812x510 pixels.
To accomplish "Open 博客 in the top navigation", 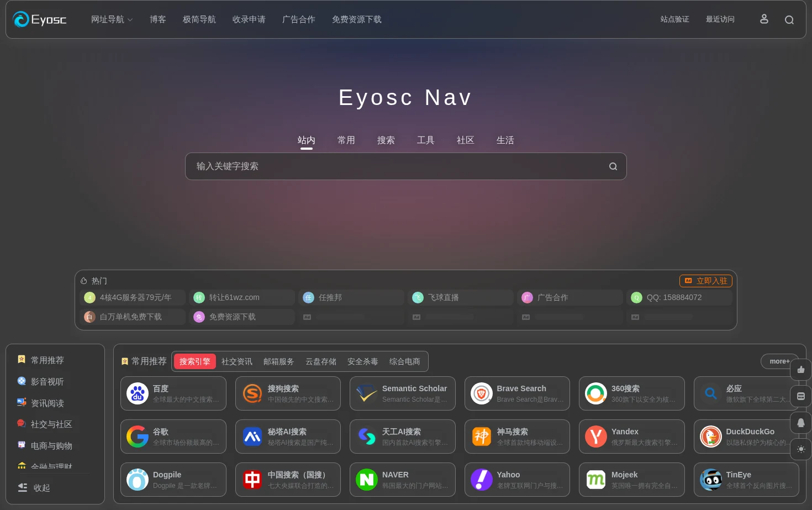I will click(158, 19).
